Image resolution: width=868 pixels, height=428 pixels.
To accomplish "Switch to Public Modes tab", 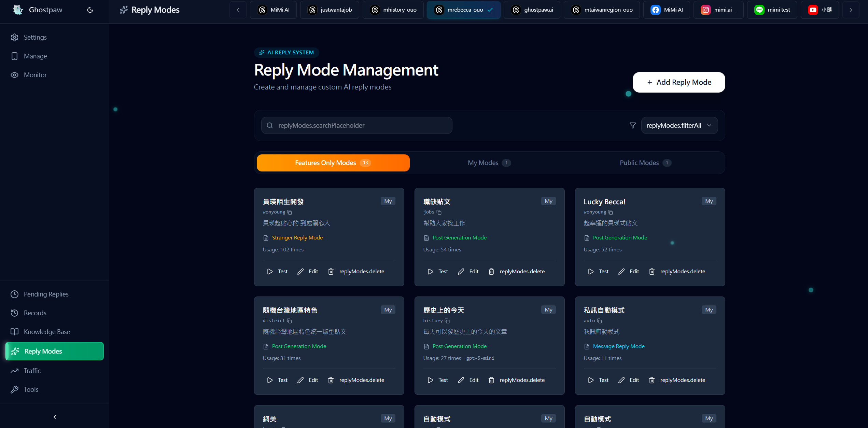I will pos(645,163).
